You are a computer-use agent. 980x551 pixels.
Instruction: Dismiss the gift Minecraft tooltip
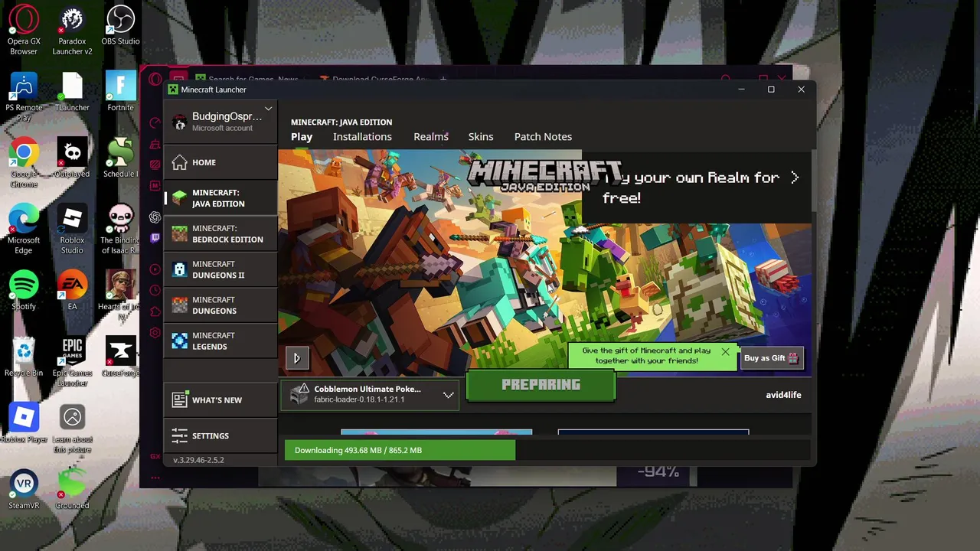point(725,352)
